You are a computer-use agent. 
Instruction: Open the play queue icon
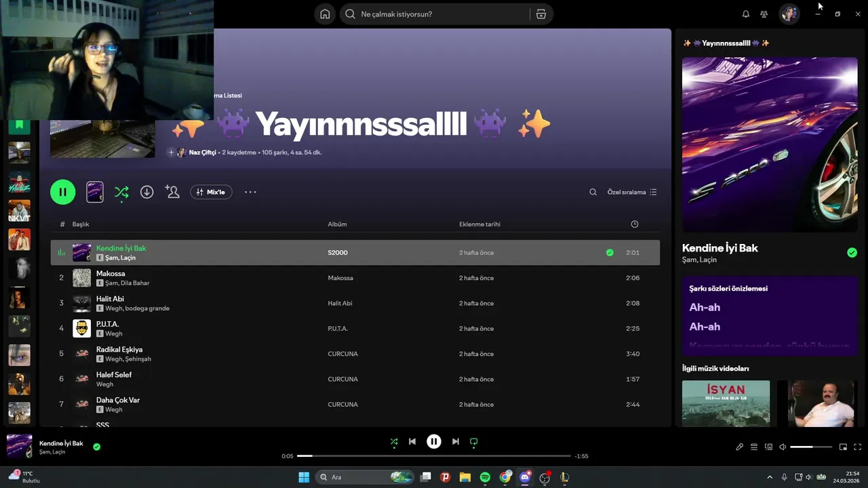tap(754, 447)
